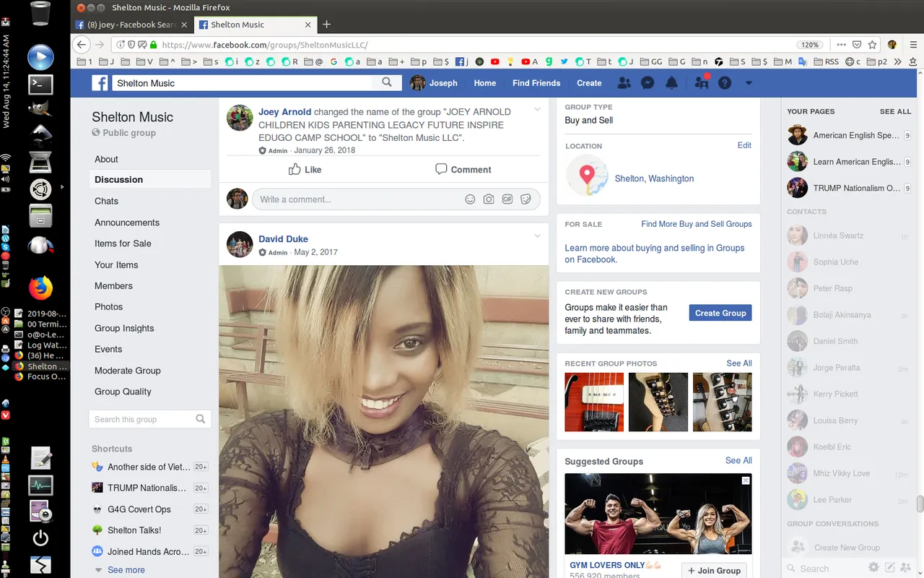Switch to the joey Facebook Search tab

click(x=131, y=25)
